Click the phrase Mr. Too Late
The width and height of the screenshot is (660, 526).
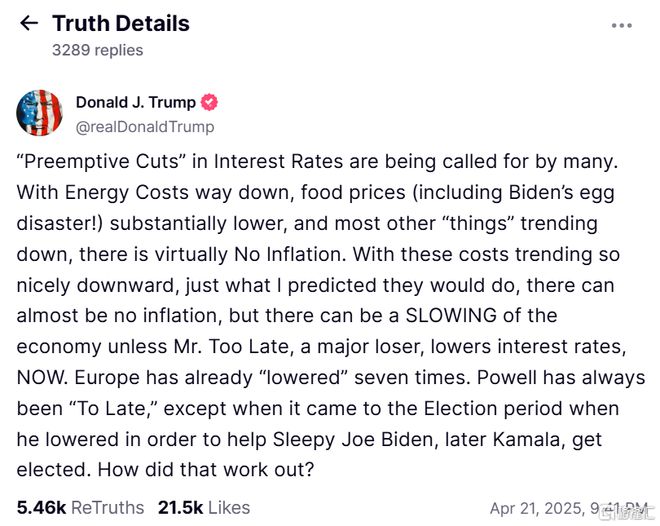[232, 347]
